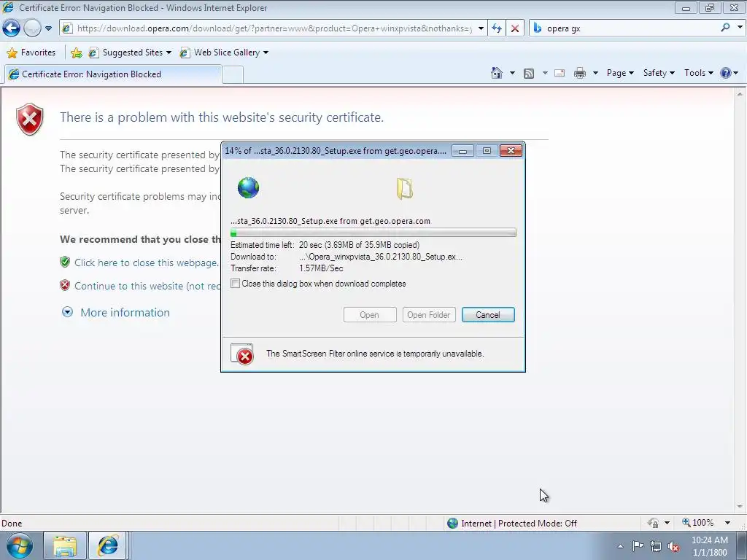747x560 pixels.
Task: Open the recent pages dropdown arrow
Action: point(48,28)
